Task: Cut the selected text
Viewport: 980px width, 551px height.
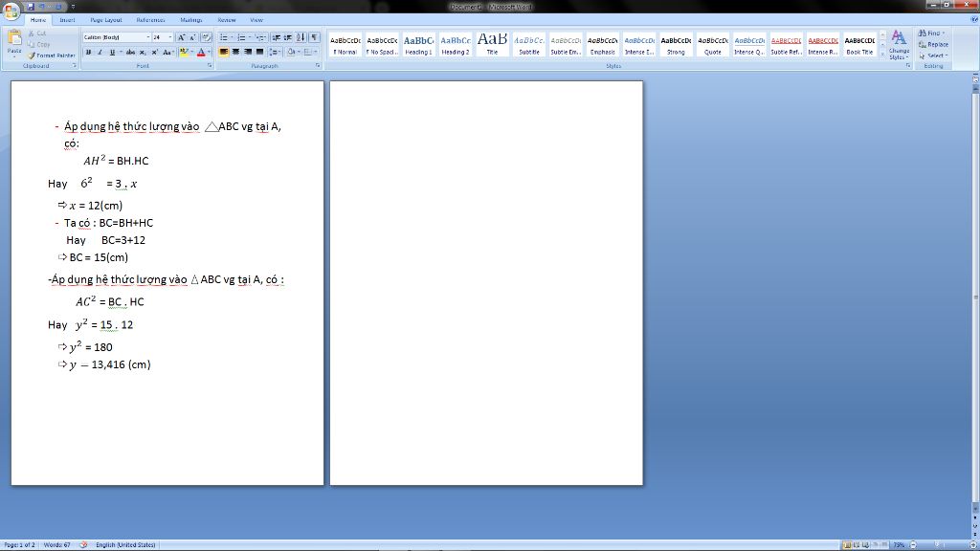Action: pyautogui.click(x=37, y=33)
